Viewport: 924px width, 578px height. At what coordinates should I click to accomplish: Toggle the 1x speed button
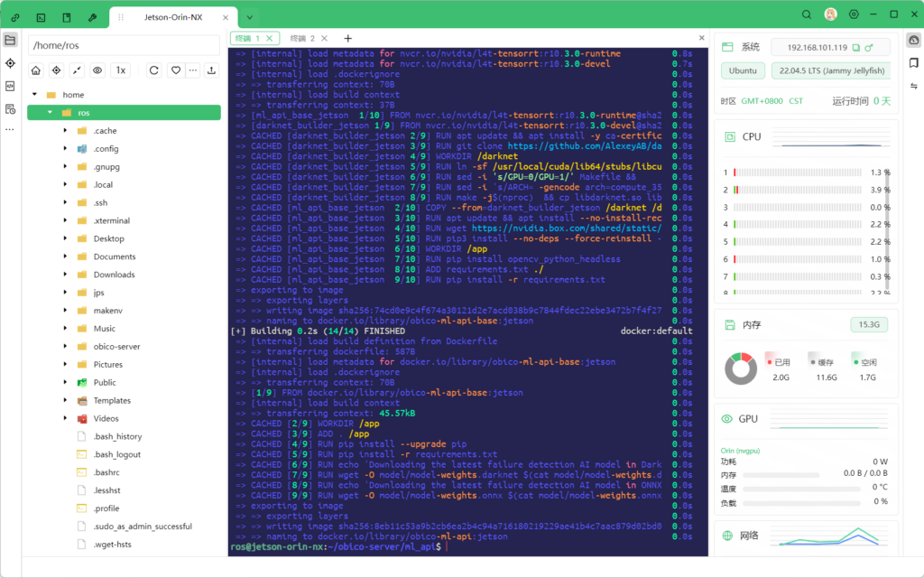point(121,70)
